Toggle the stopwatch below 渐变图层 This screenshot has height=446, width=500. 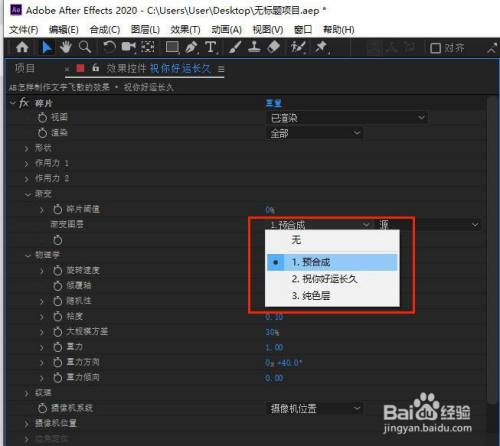(x=58, y=240)
